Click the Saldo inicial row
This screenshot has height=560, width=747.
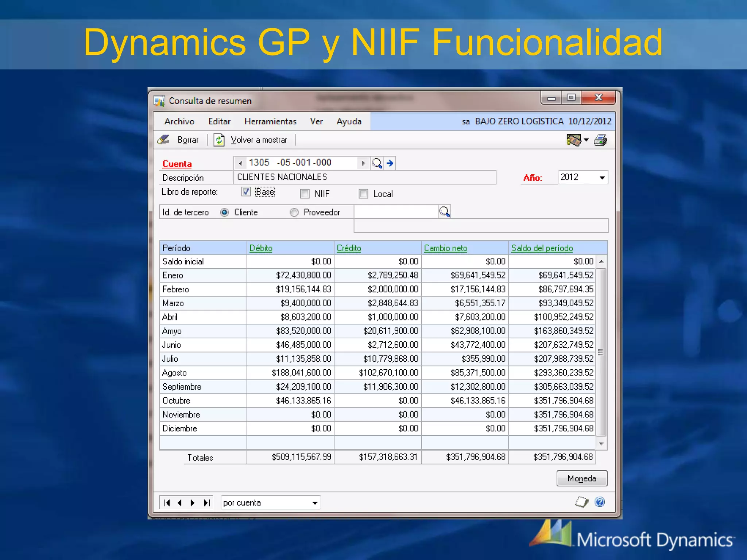point(378,261)
